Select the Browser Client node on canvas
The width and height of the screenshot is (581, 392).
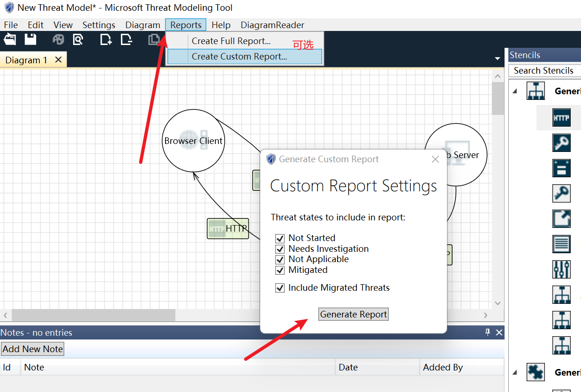pos(193,141)
